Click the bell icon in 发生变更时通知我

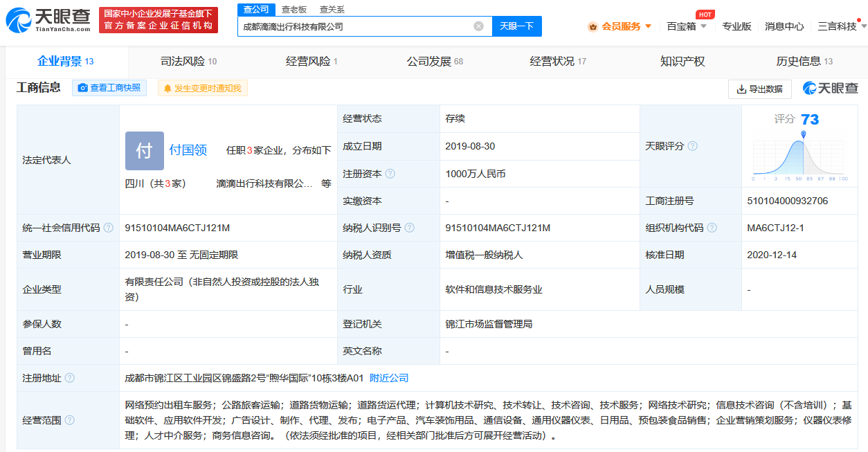click(168, 89)
